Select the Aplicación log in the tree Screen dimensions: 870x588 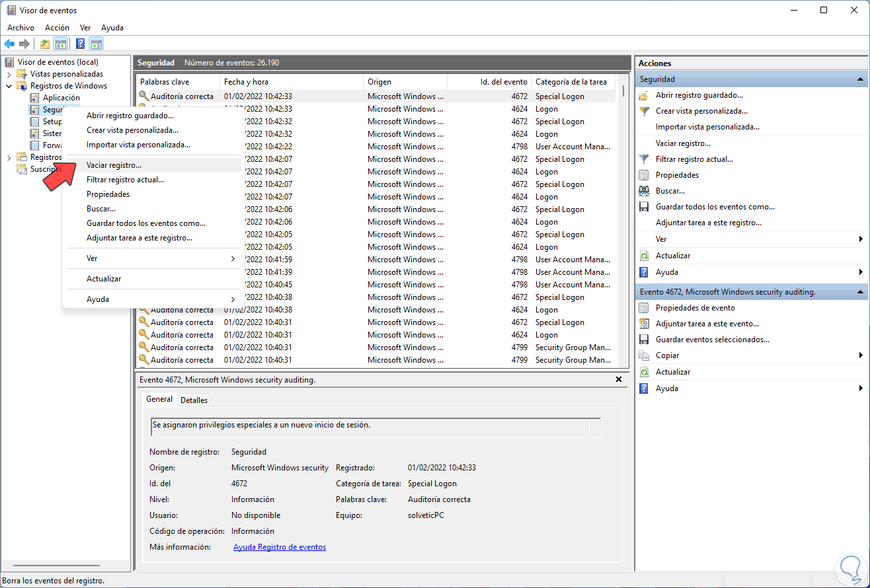point(61,98)
